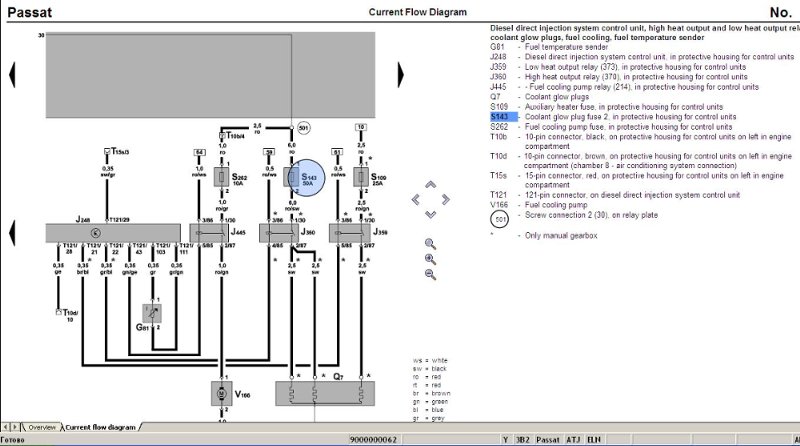Click the J445 relay symbol

click(x=209, y=233)
